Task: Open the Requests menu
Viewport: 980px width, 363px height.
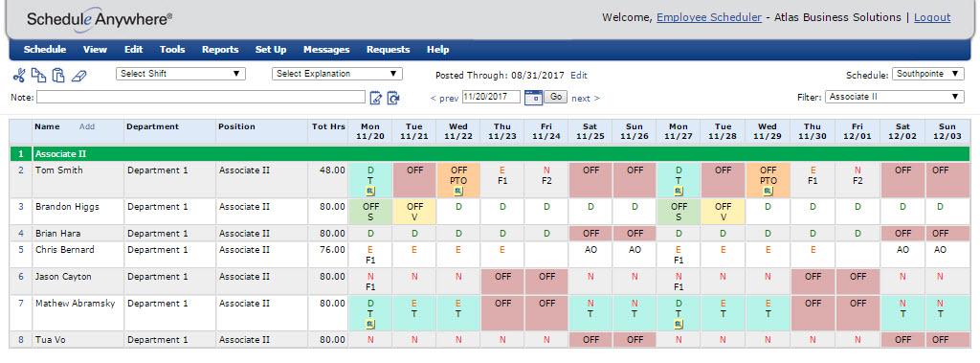Action: 389,50
